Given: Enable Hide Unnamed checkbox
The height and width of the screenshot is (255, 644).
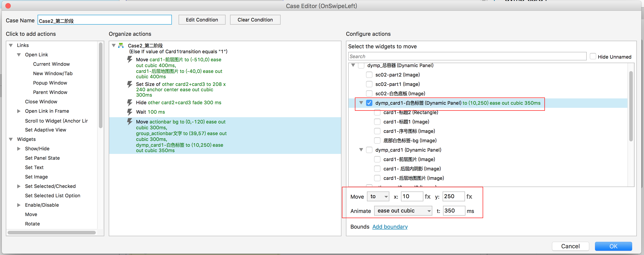Looking at the screenshot, I should click(x=593, y=57).
